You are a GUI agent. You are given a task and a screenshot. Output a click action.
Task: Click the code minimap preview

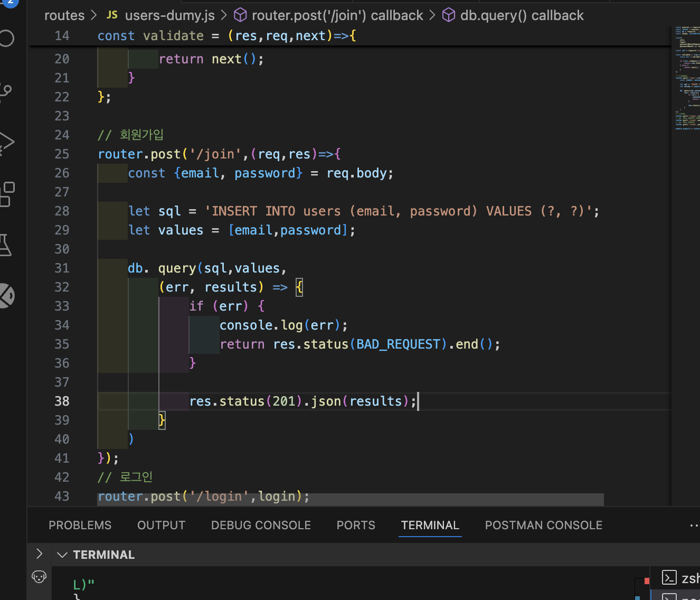click(687, 78)
